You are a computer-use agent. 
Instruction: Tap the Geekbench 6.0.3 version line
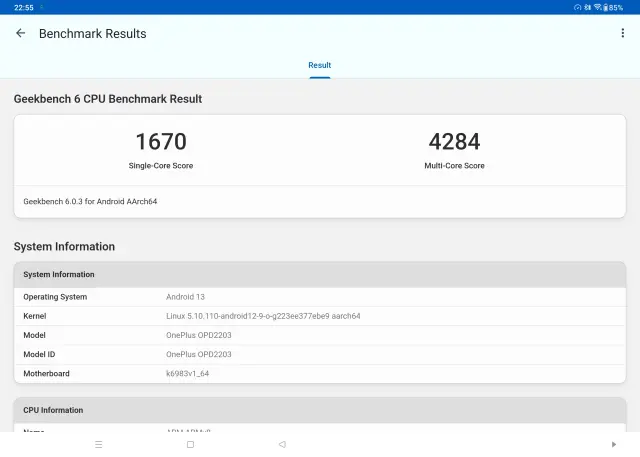coord(90,202)
